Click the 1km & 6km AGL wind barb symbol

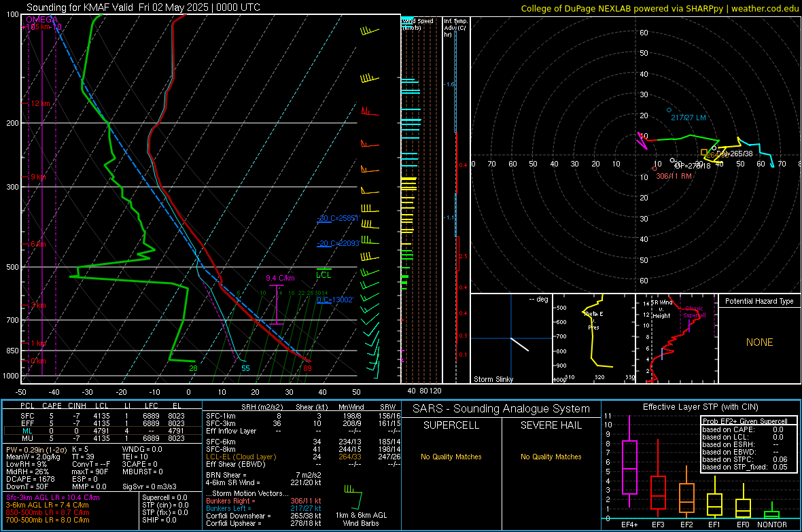click(353, 496)
